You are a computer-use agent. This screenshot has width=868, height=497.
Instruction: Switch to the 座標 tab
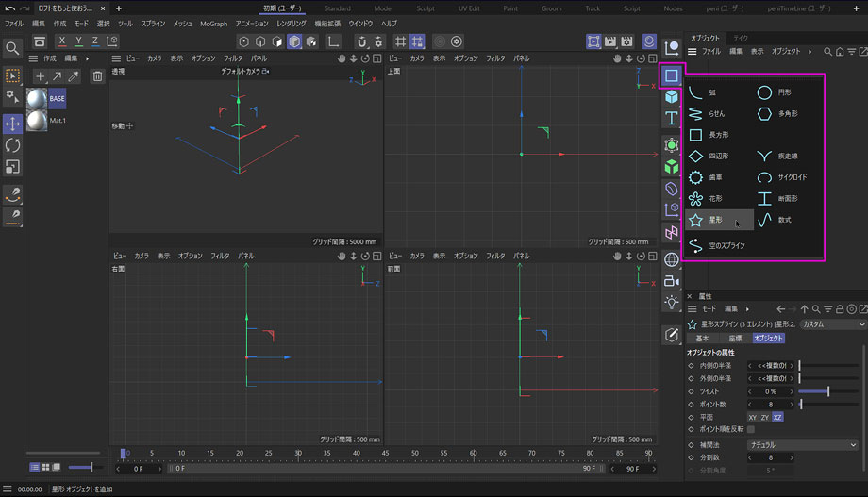[734, 339]
